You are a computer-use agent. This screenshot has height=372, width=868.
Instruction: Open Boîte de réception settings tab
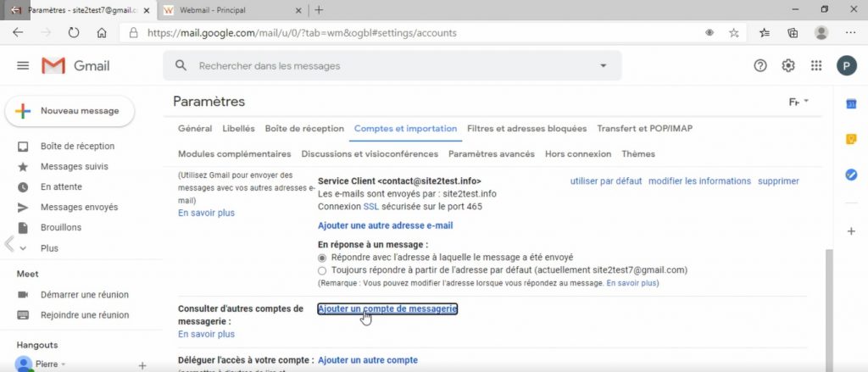[304, 129]
